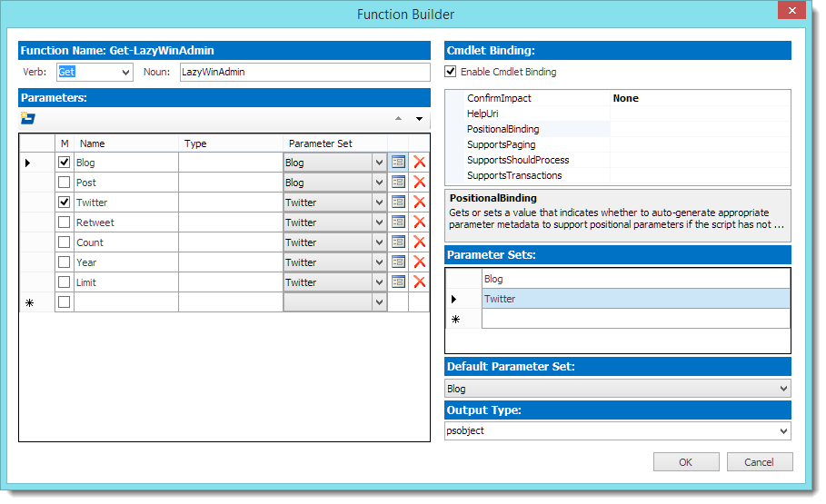Click the Noun input field
This screenshot has width=826, height=504.
305,72
